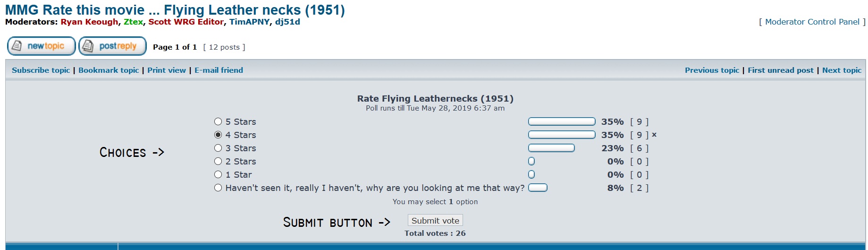Select the 5 Stars radio option
The image size is (868, 250).
tap(218, 122)
